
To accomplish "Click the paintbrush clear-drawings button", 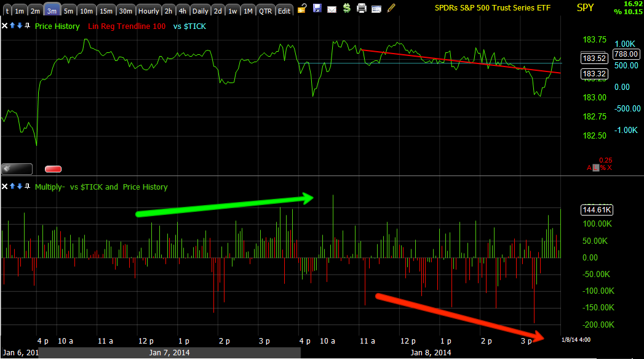I will 17,169.
